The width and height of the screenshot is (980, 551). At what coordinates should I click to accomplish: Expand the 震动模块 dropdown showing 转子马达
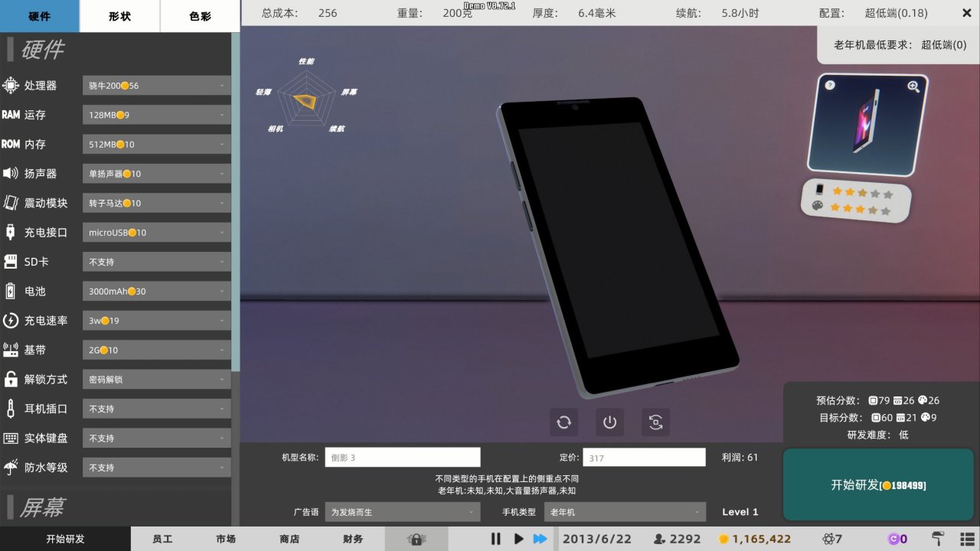(x=156, y=203)
